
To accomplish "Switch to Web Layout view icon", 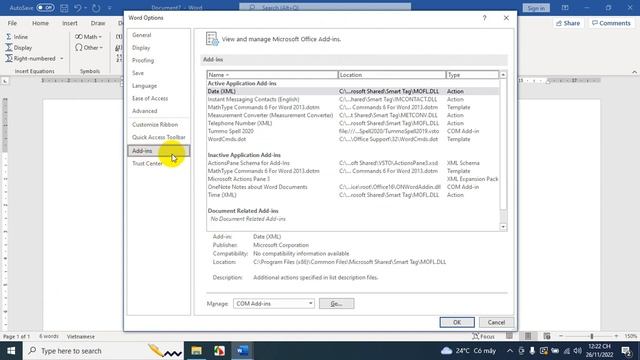I will (547, 336).
